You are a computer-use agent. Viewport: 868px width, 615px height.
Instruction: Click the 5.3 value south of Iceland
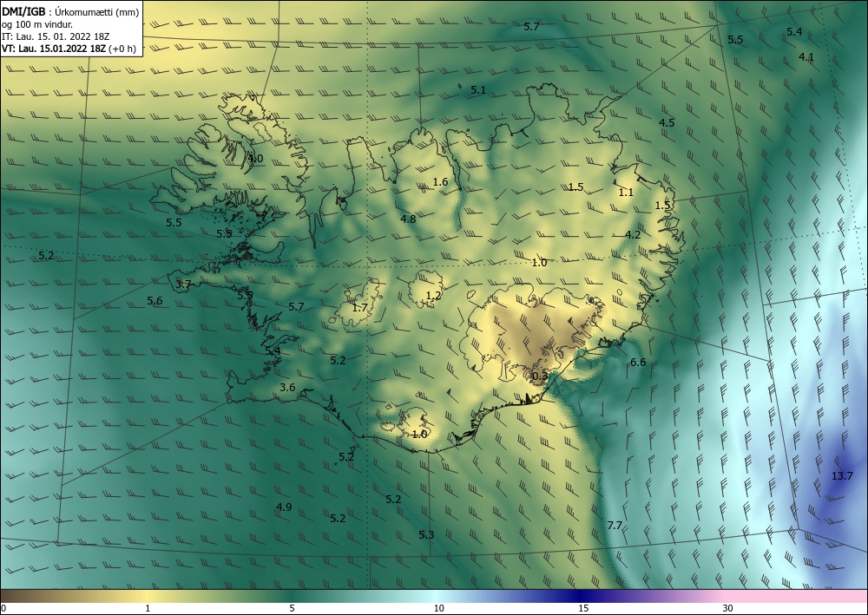[x=426, y=534]
